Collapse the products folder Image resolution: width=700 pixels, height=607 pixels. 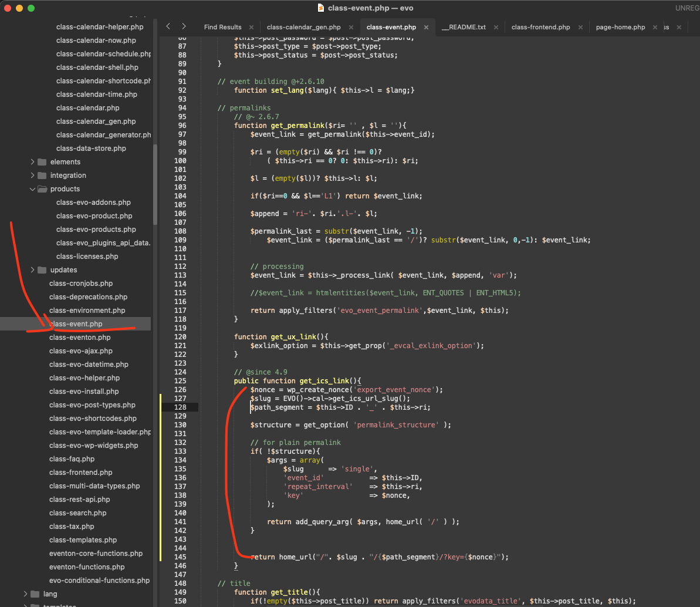[32, 189]
